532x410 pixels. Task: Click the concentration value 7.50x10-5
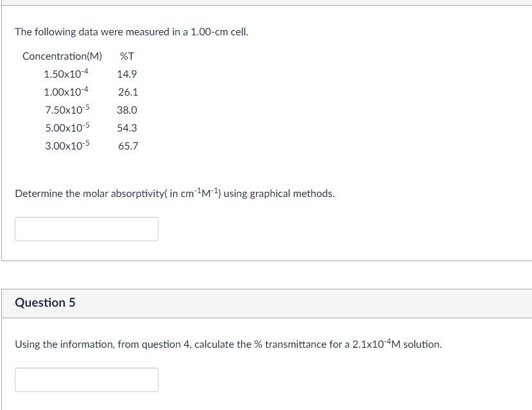(66, 109)
